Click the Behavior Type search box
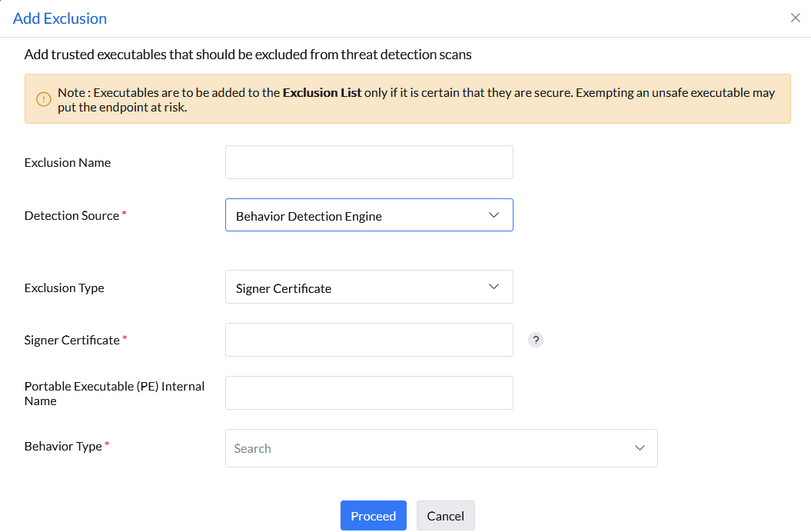This screenshot has height=532, width=811. pyautogui.click(x=441, y=447)
